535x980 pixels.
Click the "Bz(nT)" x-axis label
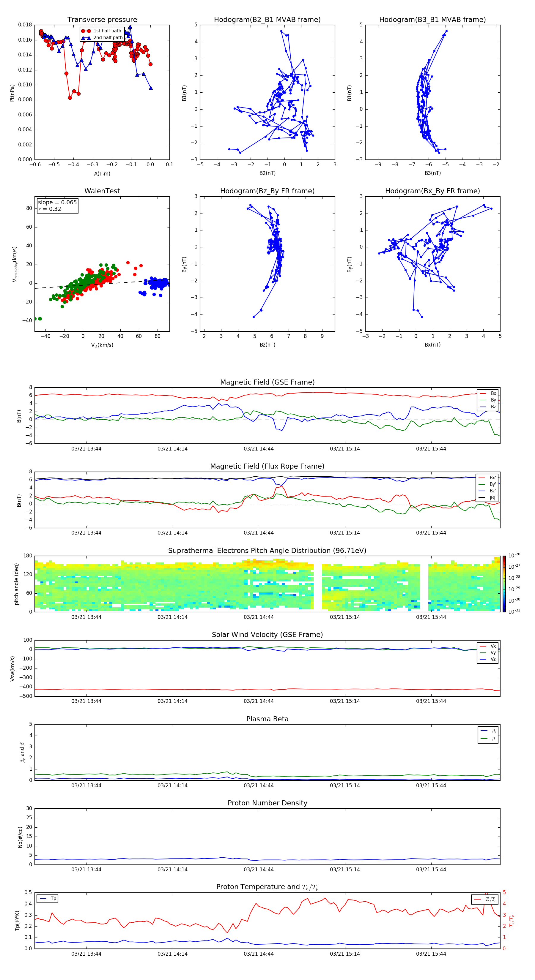click(267, 345)
